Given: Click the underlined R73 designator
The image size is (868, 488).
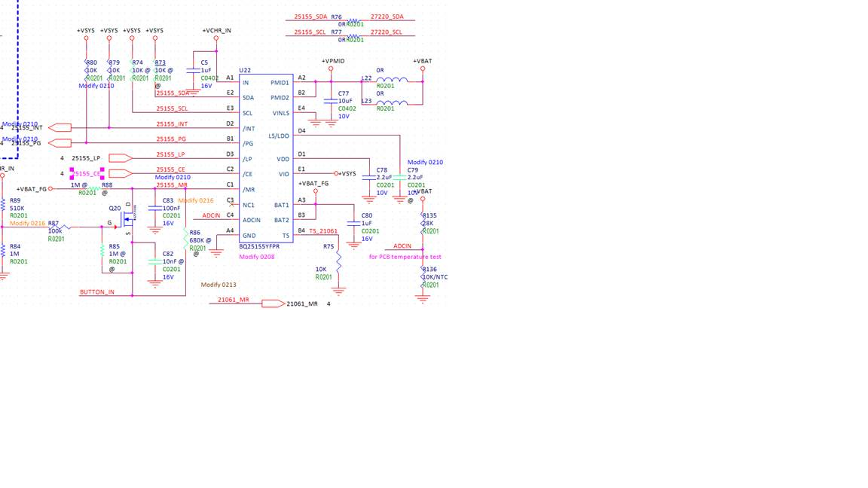Looking at the screenshot, I should (x=160, y=63).
